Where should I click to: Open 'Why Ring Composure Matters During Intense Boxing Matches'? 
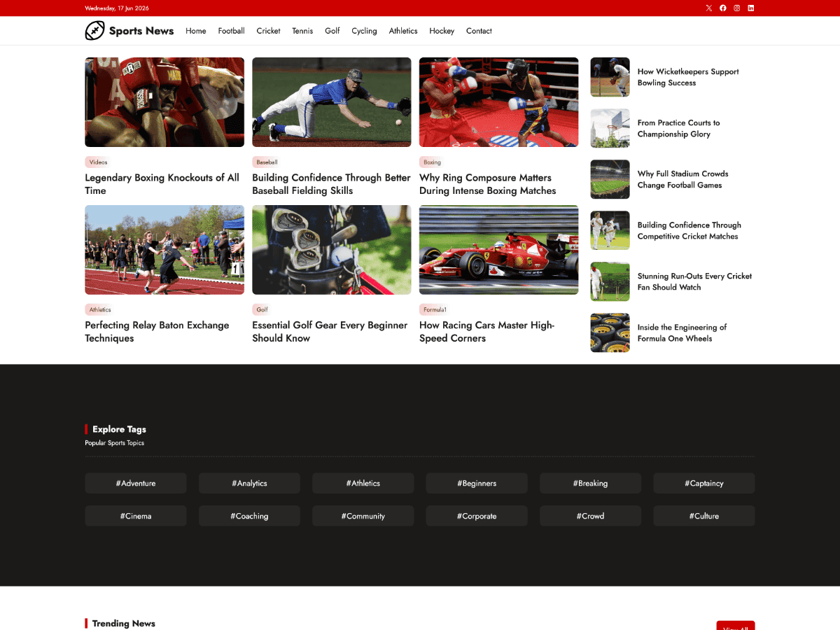488,184
